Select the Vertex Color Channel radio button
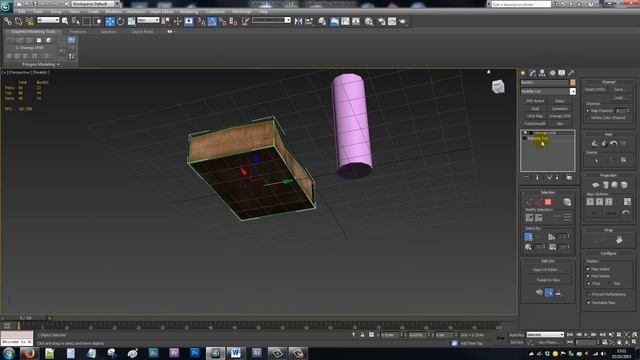640x360 pixels. [x=588, y=118]
